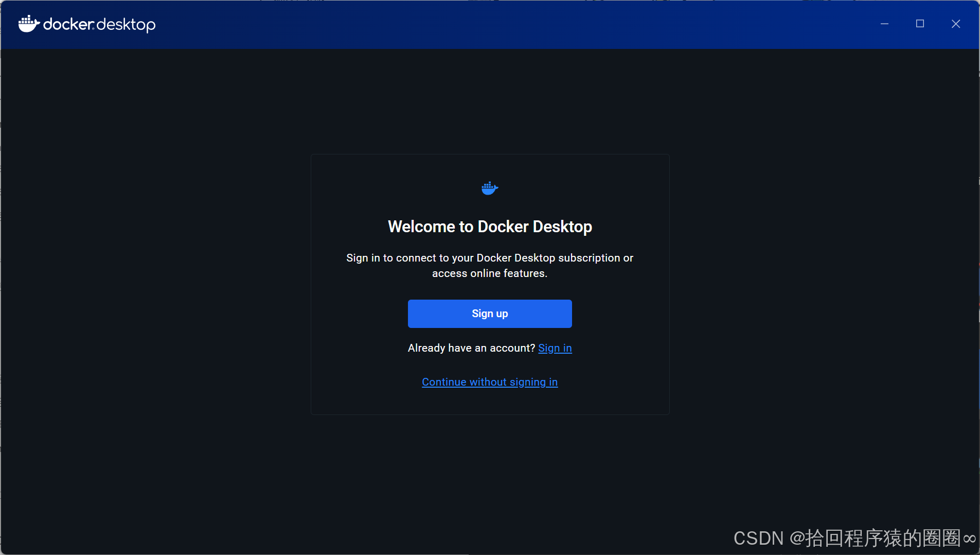Click the Docker Desktop logo in title bar

coord(87,24)
